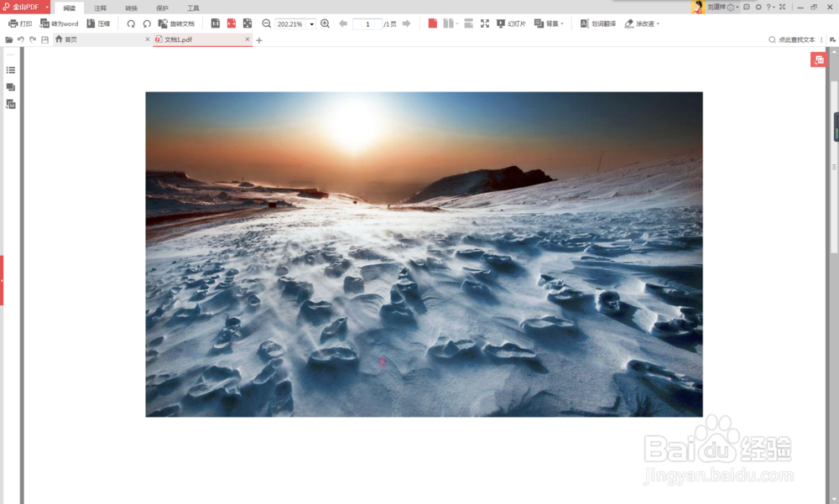Open a new tab with the plus button
Image resolution: width=839 pixels, height=504 pixels.
258,39
